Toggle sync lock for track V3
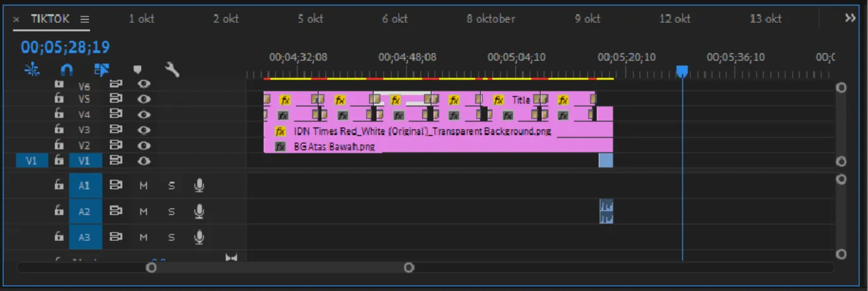Viewport: 868px width, 291px height. (x=116, y=130)
